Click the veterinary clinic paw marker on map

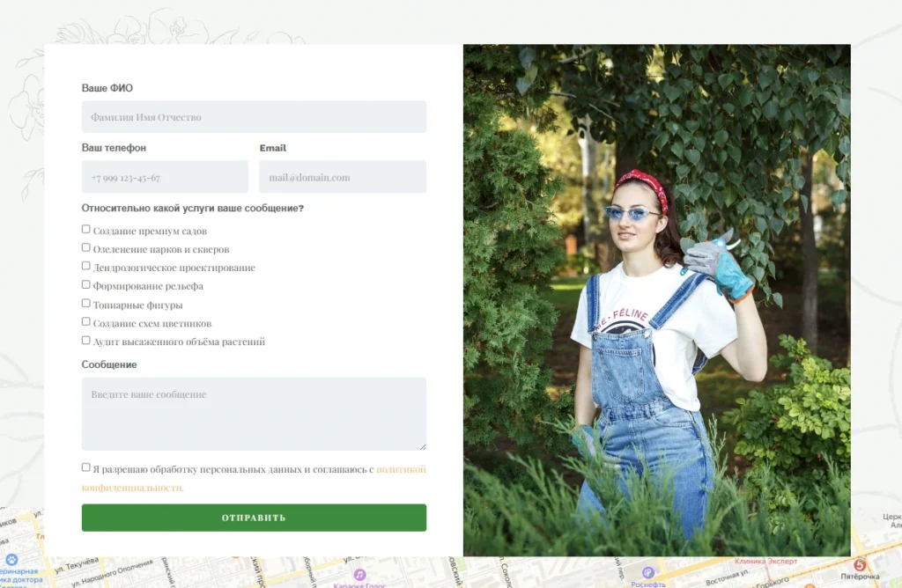(x=11, y=559)
